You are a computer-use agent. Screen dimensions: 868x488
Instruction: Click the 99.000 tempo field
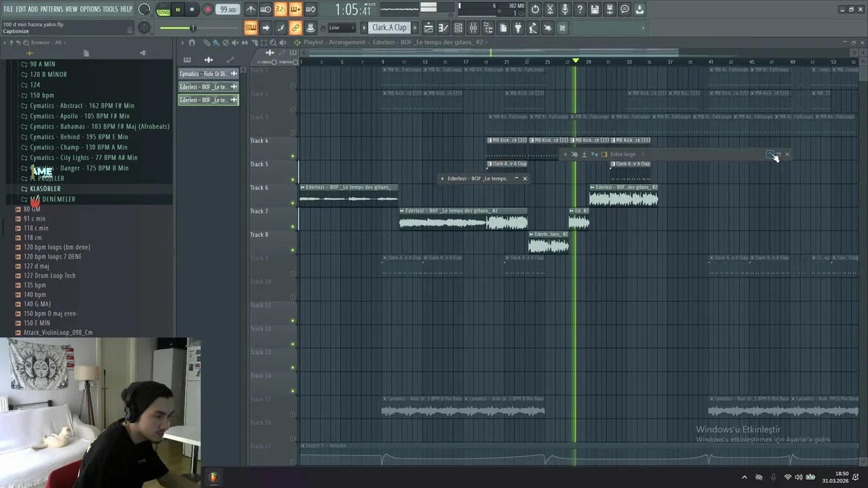tap(228, 9)
